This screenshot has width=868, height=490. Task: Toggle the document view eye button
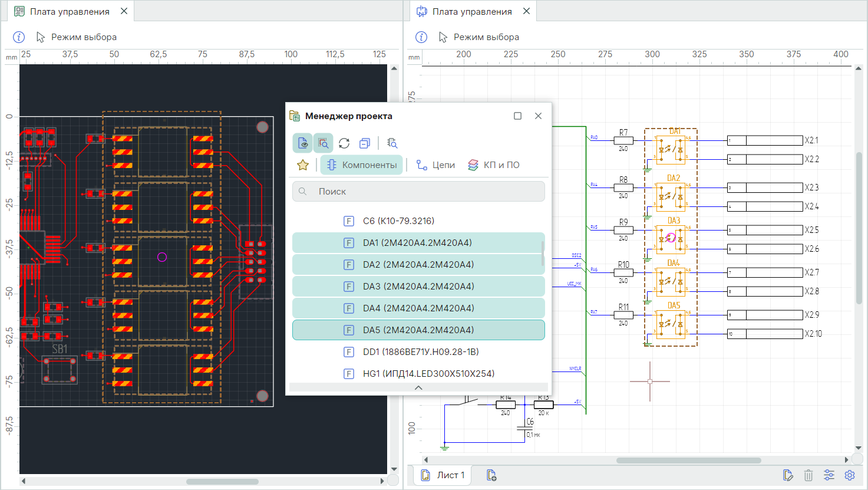point(303,143)
